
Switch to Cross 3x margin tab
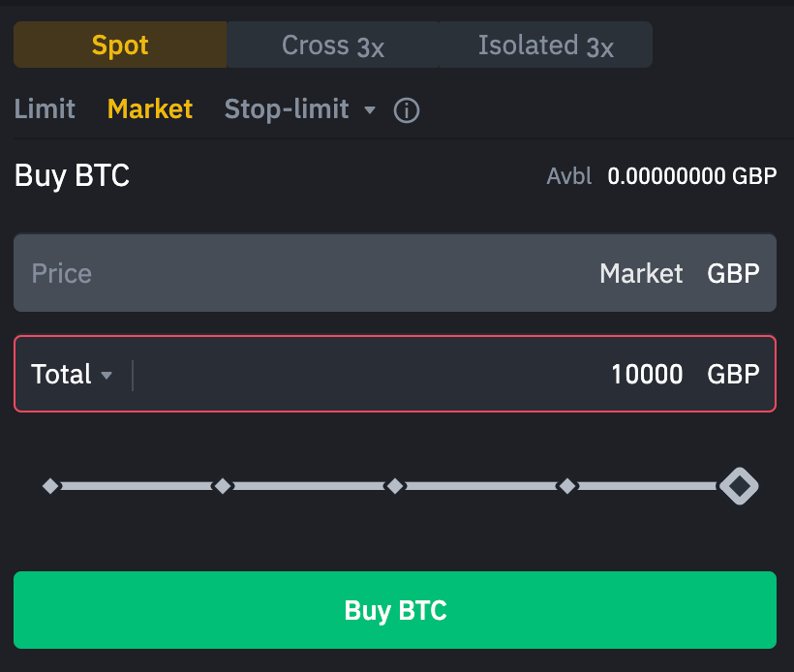click(332, 45)
